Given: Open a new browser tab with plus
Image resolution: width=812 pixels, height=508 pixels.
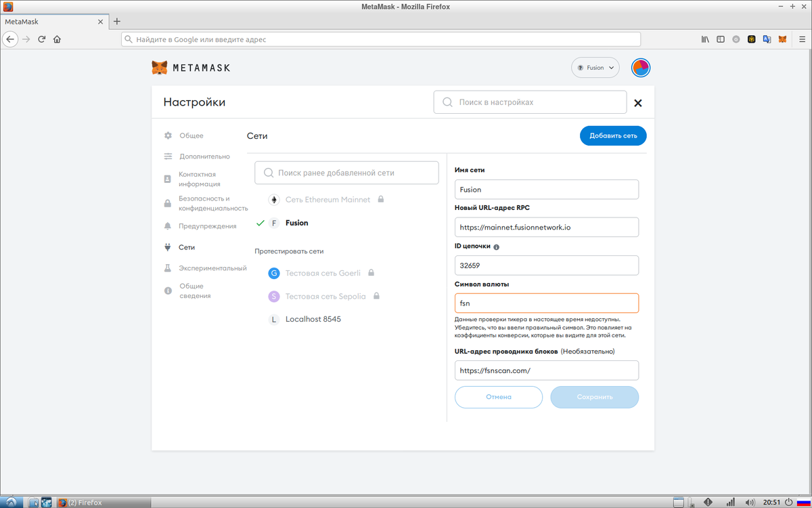Looking at the screenshot, I should [117, 22].
